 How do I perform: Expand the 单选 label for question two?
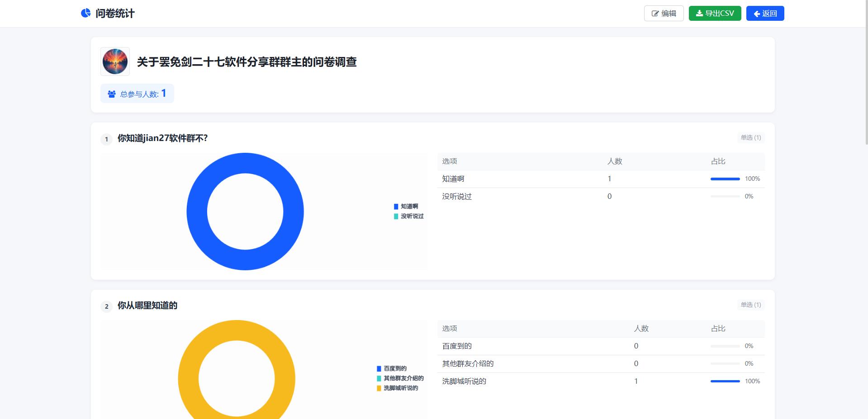point(749,305)
